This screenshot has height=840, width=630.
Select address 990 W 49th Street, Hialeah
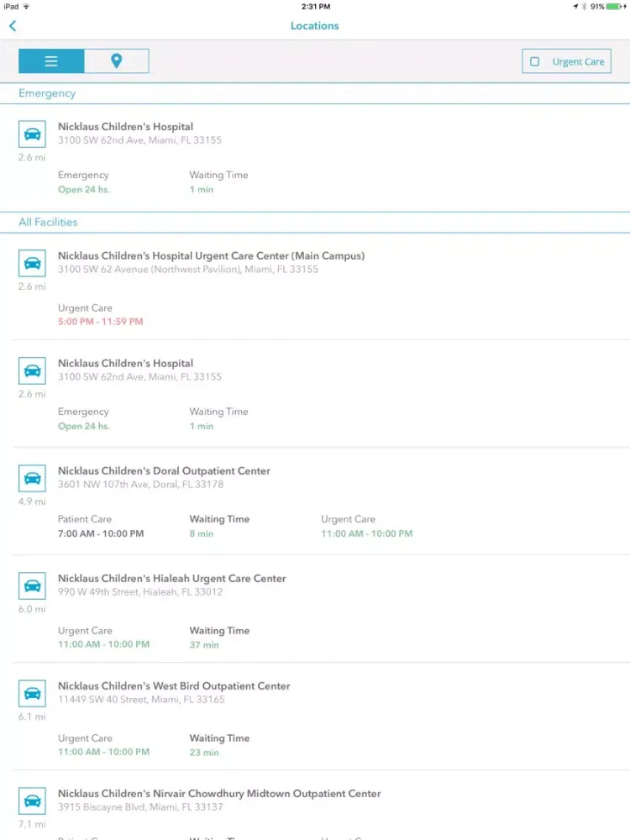click(139, 592)
